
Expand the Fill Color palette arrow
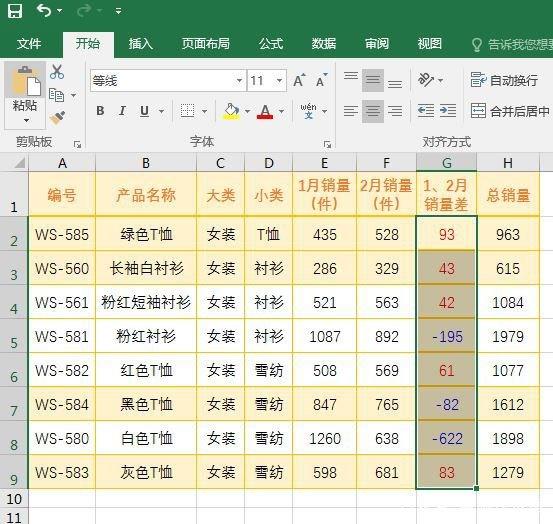click(247, 111)
